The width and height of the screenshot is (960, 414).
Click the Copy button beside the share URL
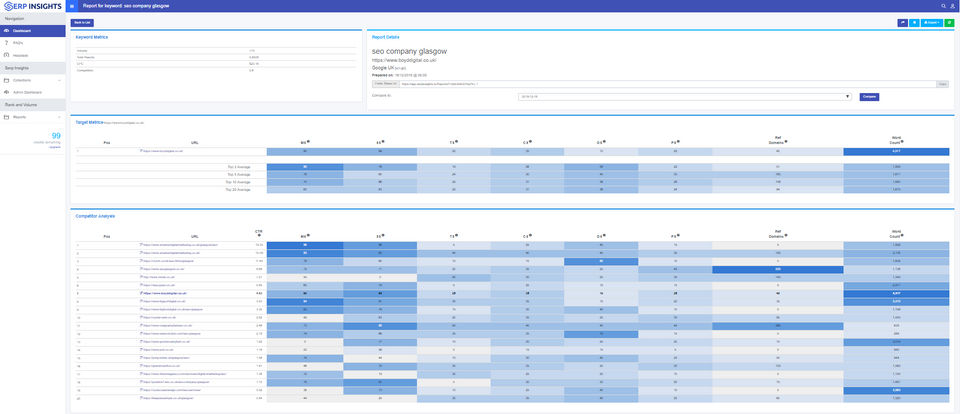[943, 84]
